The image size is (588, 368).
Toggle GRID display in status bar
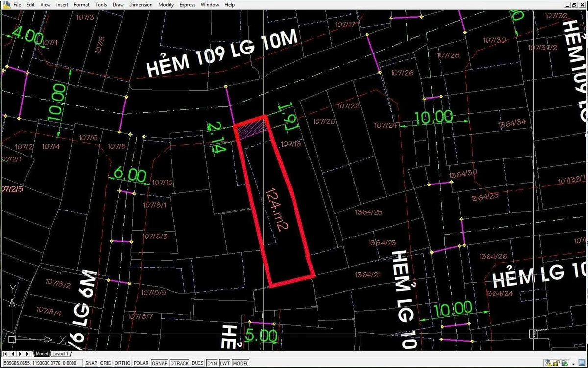point(106,363)
